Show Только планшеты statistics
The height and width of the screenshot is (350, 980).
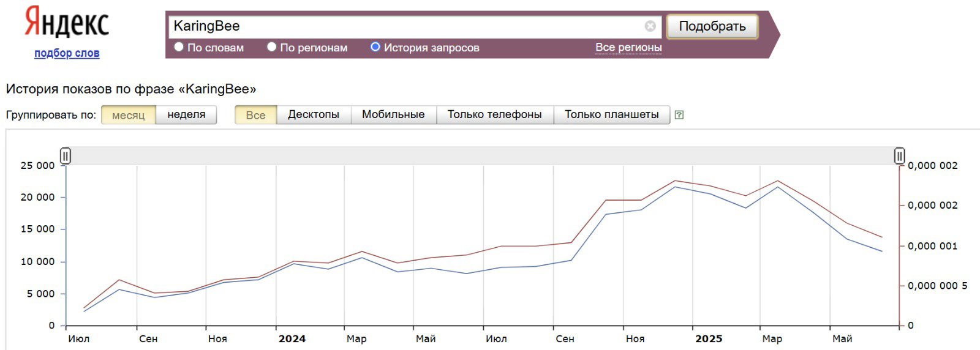(612, 114)
